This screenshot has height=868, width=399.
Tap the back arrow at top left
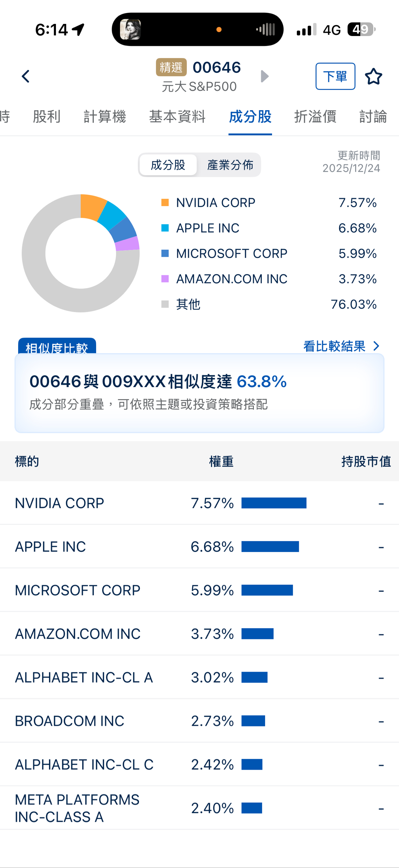point(25,76)
